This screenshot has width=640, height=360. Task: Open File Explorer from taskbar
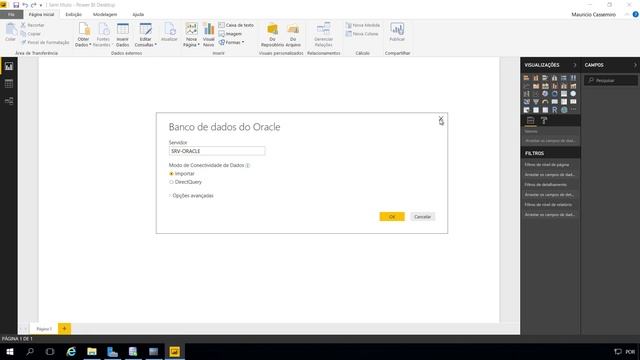point(92,351)
